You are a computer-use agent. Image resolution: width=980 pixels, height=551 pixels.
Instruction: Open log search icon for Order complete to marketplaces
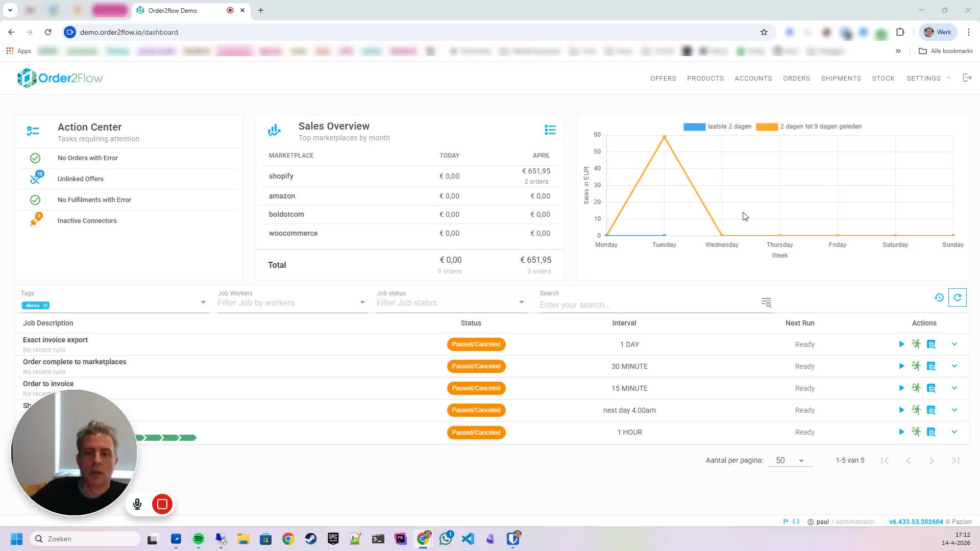(x=931, y=366)
